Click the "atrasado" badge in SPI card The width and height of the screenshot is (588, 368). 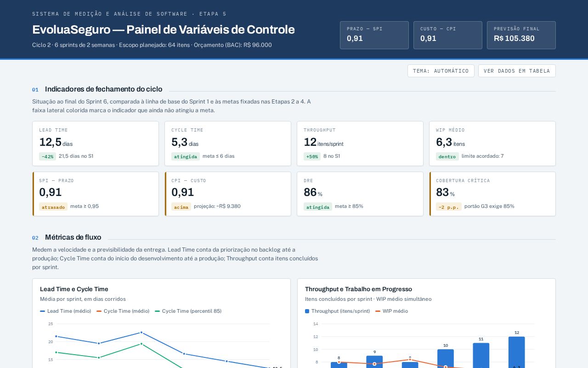tap(53, 207)
